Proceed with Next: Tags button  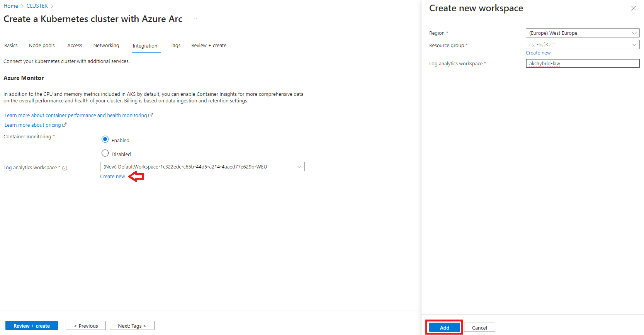tap(132, 326)
